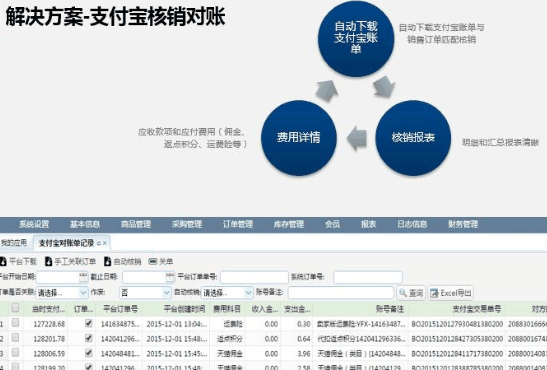Toggle 订单 checkbox in row 127228.68
The image size is (547, 370).
pos(89,323)
